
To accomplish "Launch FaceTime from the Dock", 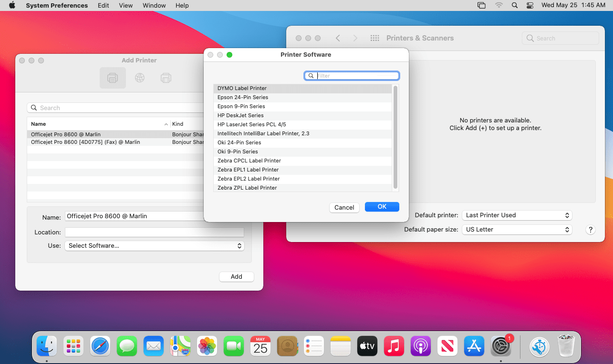I will tap(234, 346).
